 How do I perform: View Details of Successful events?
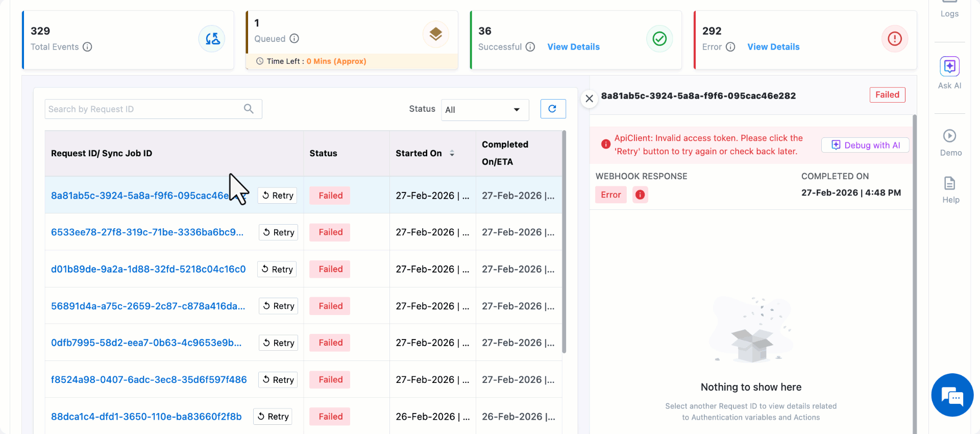tap(573, 47)
